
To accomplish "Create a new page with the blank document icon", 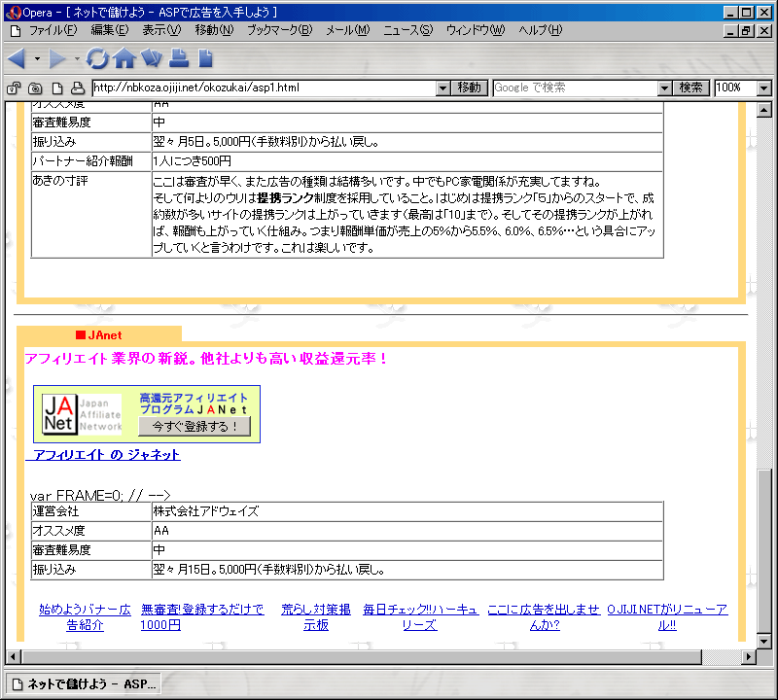I will tap(205, 58).
